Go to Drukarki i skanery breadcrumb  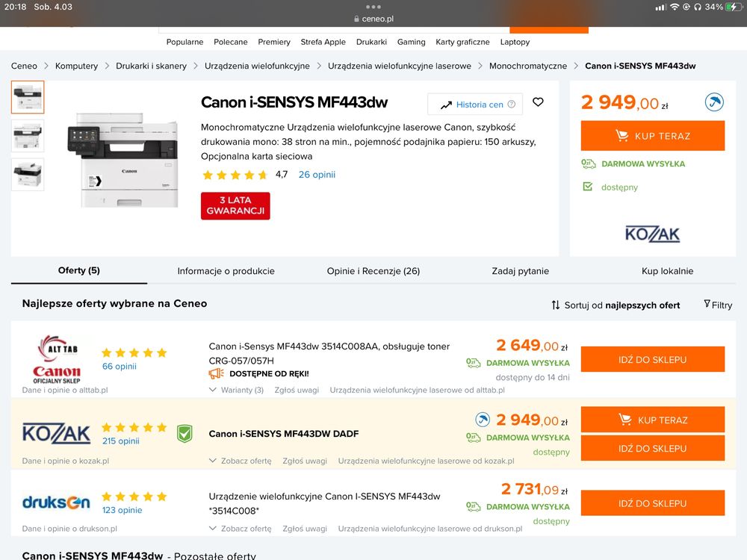point(151,66)
